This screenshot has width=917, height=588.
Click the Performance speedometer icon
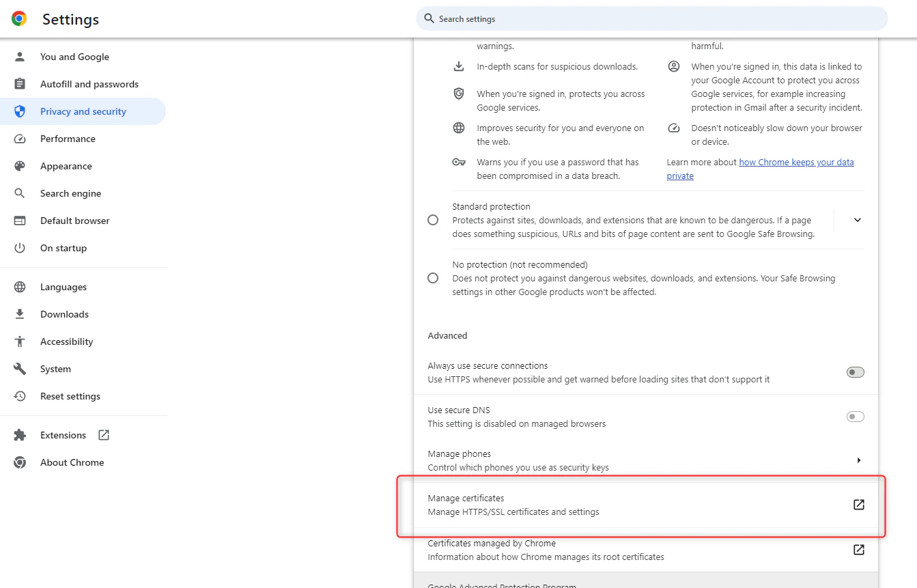19,139
